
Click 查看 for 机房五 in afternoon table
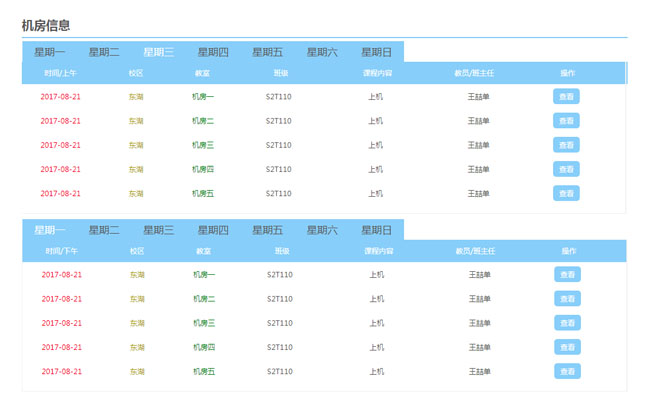tap(567, 372)
